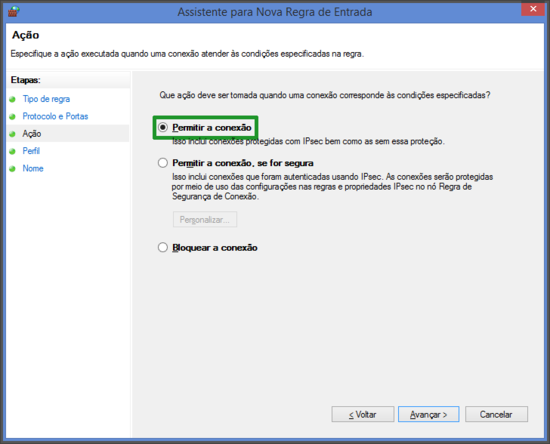550x444 pixels.
Task: Click the green bullet beside 'Tipo de regra'
Action: click(x=13, y=99)
